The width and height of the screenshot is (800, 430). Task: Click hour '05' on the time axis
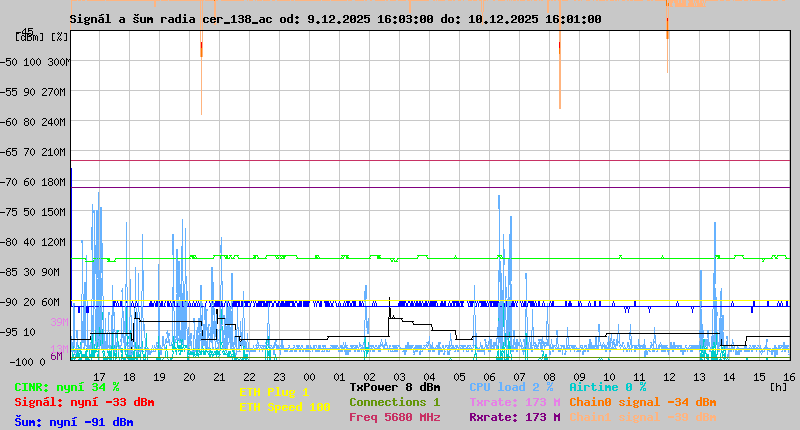460,377
